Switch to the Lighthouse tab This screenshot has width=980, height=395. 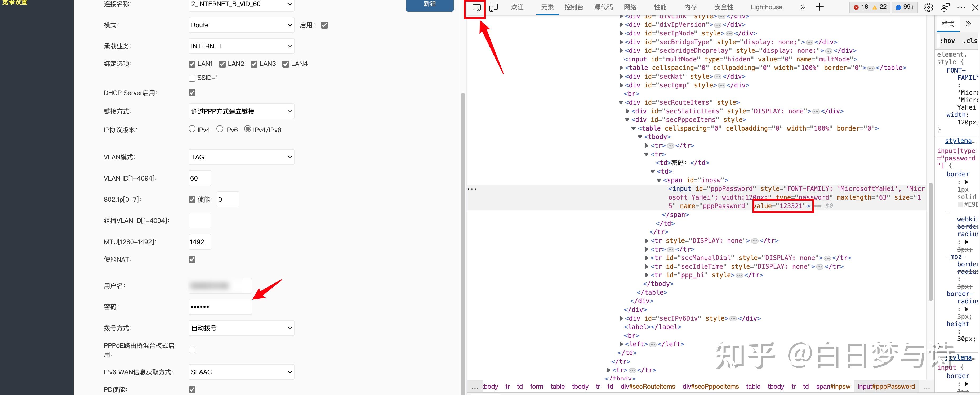pyautogui.click(x=766, y=7)
